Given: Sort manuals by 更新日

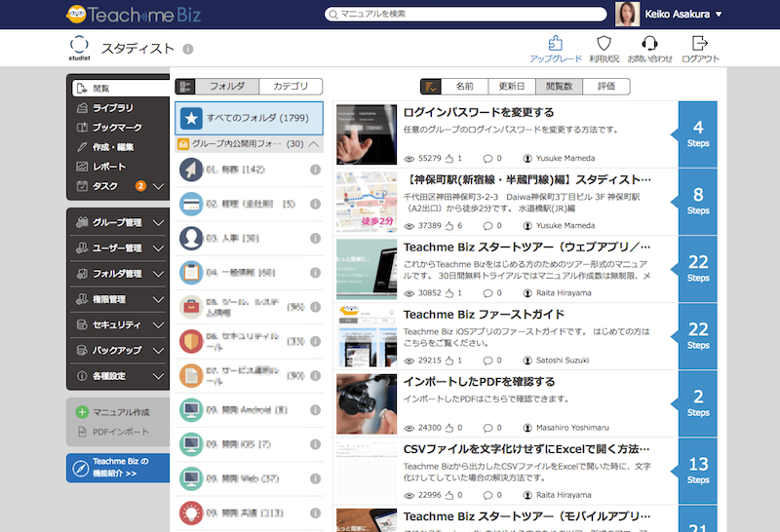Looking at the screenshot, I should tap(512, 86).
